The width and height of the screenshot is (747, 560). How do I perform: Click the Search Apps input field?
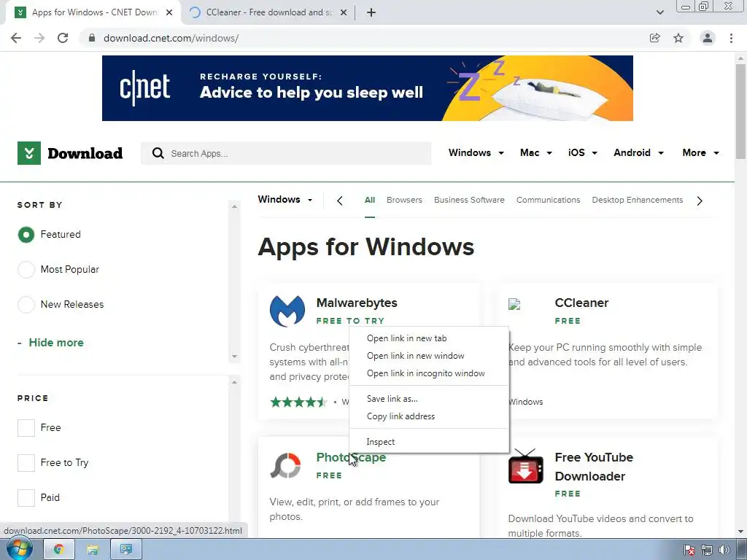[x=286, y=153]
